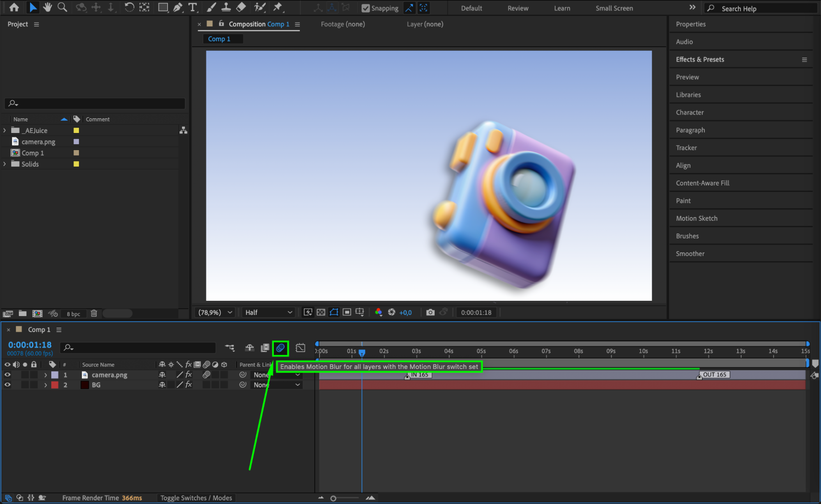Open the Effects & Presets panel
Screen dimensions: 821x504
(700, 60)
